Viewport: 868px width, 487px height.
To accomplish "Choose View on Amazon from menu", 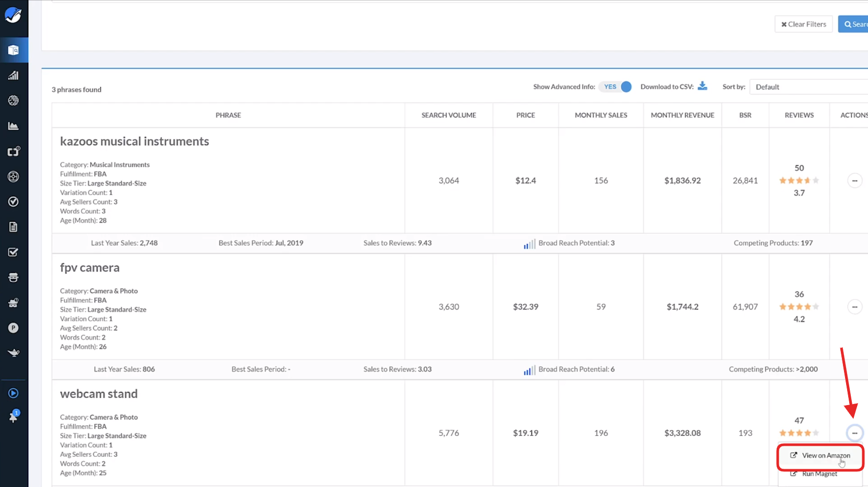I will 820,456.
